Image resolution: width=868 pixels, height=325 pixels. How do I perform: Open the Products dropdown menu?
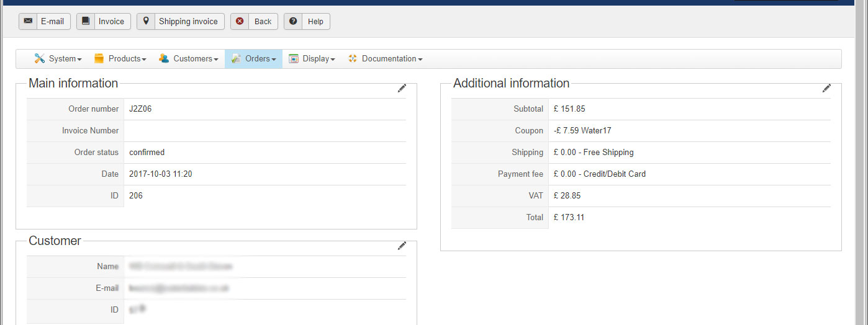pyautogui.click(x=120, y=59)
